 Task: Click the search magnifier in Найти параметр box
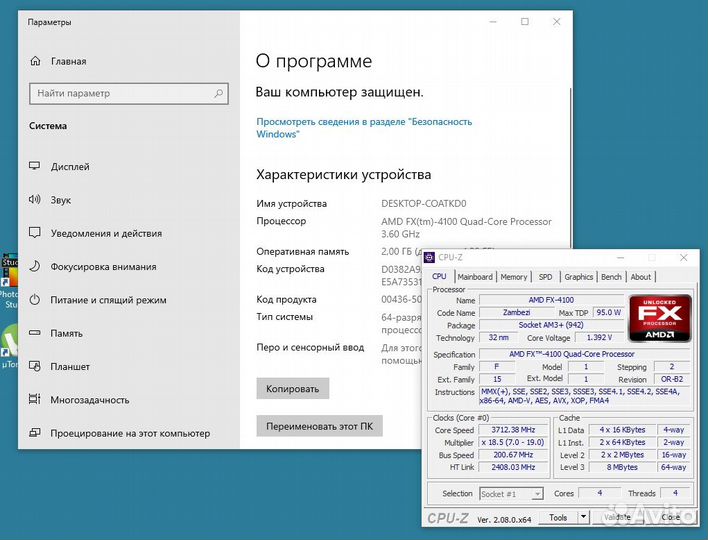[x=219, y=93]
